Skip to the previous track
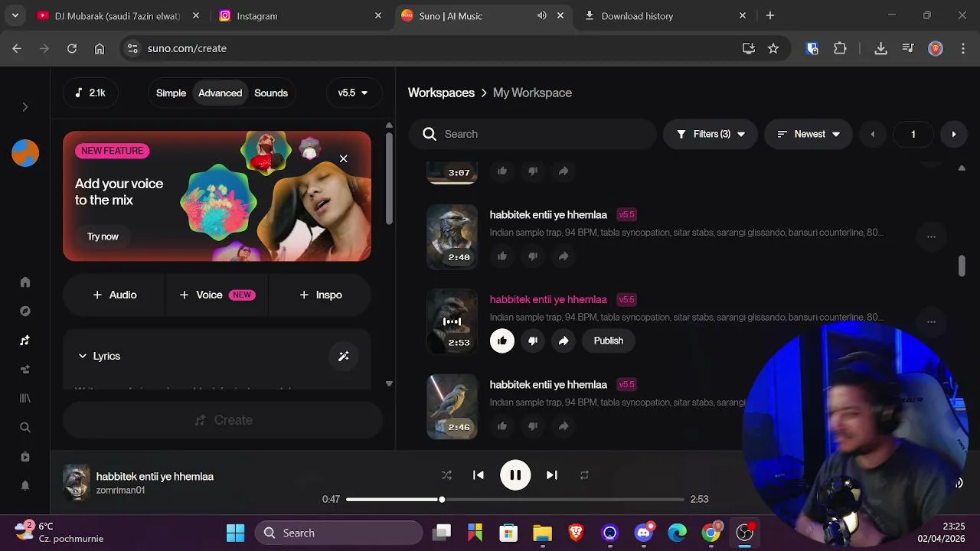Image resolution: width=980 pixels, height=551 pixels. coord(479,475)
